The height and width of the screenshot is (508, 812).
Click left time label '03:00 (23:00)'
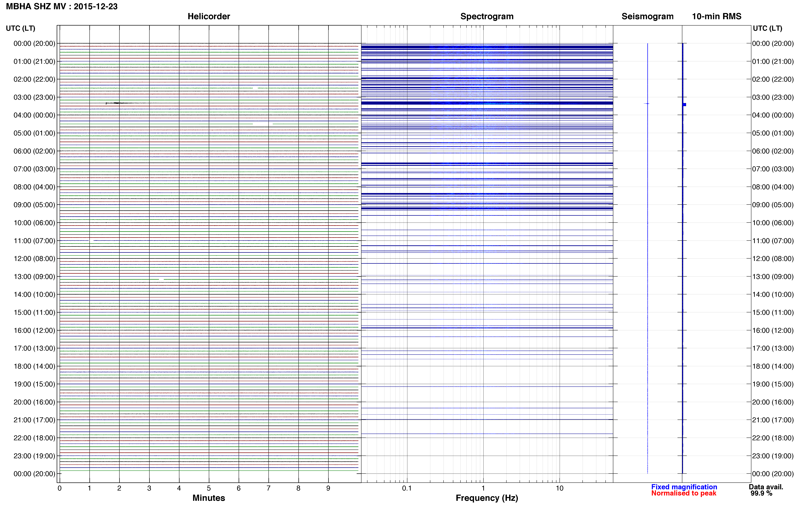(34, 97)
